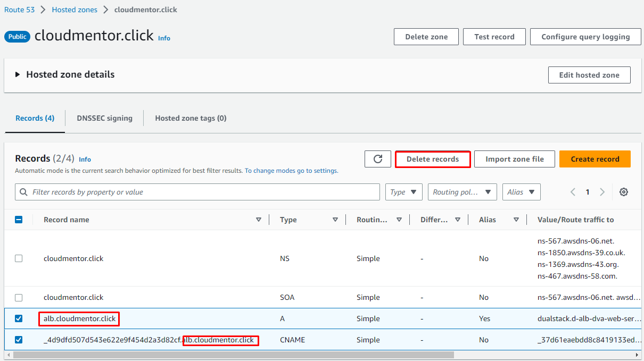
Task: Click the Delete records button
Action: click(x=432, y=159)
